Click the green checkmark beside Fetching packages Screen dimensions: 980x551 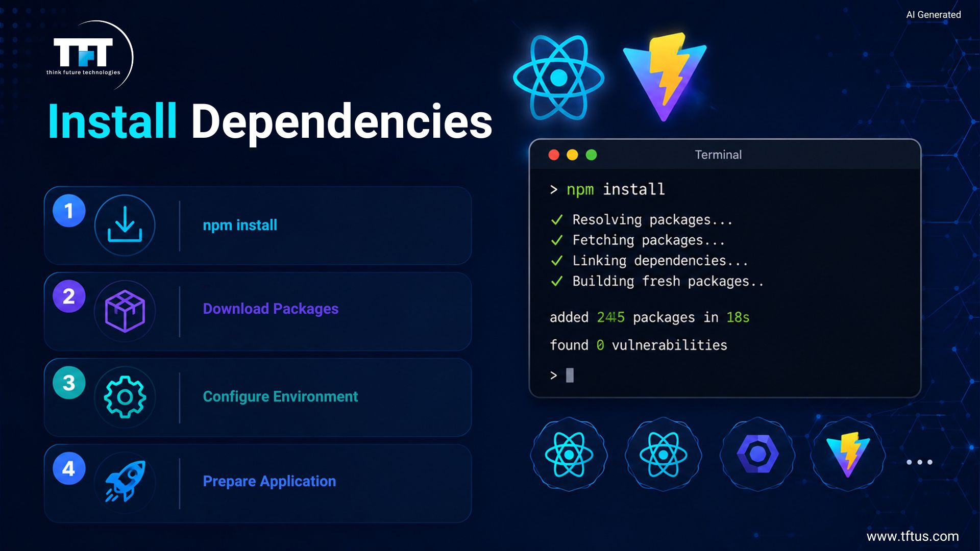[x=557, y=240]
